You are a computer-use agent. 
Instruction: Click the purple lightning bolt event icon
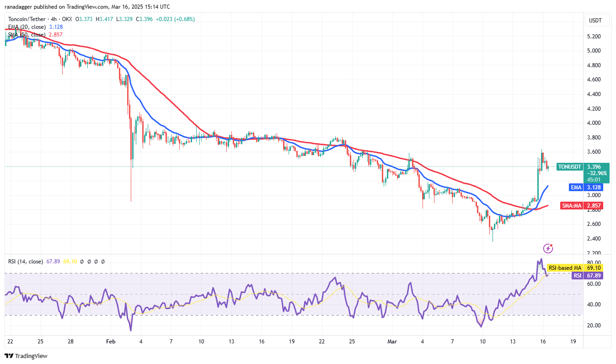click(x=548, y=248)
